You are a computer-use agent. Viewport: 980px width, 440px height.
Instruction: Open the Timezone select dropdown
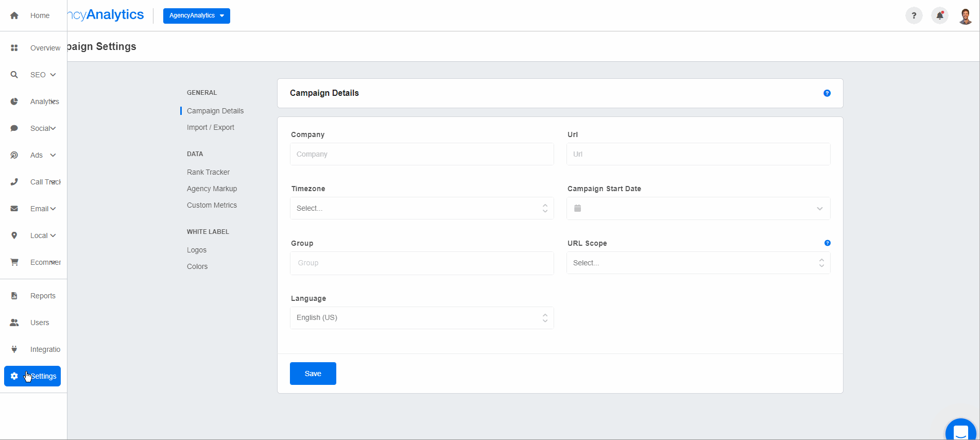421,208
